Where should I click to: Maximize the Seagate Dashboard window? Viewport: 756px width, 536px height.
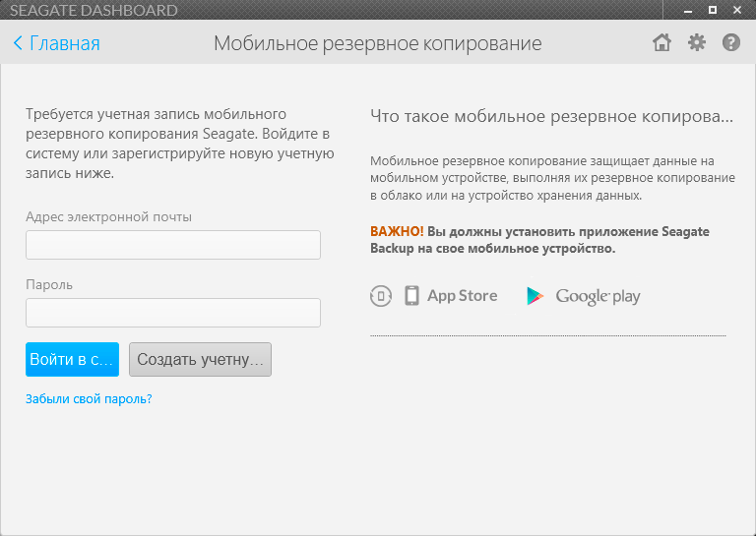713,11
